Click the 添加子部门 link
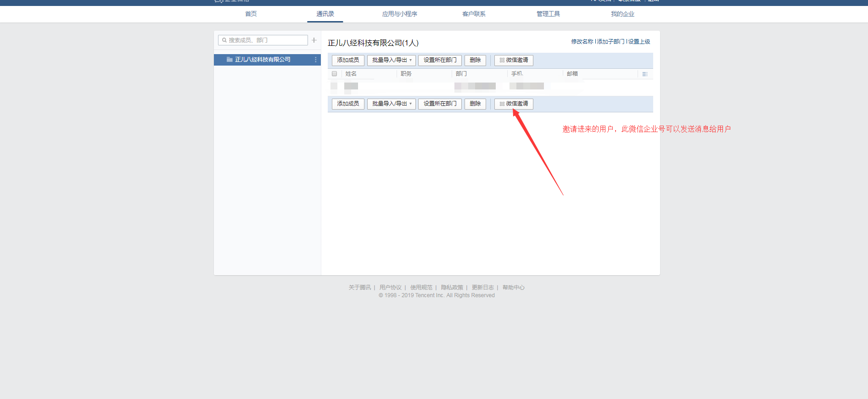 click(610, 42)
